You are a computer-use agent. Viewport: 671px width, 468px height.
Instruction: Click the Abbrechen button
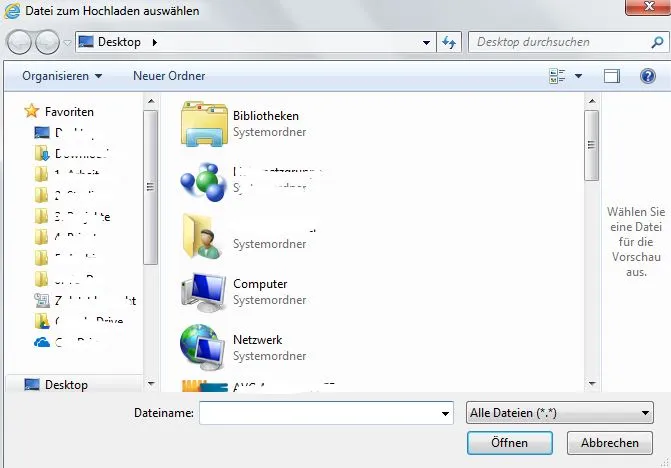pyautogui.click(x=610, y=443)
